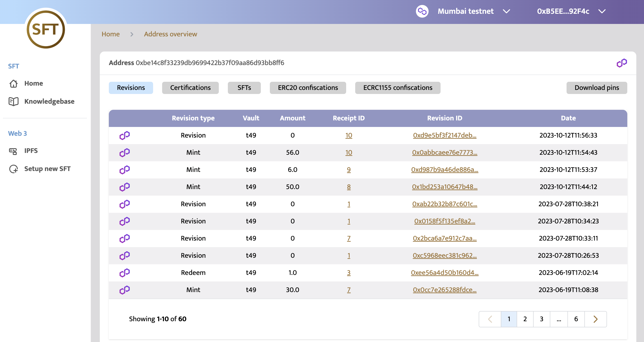Image resolution: width=644 pixels, height=342 pixels.
Task: Click the Date column header
Action: tap(568, 118)
